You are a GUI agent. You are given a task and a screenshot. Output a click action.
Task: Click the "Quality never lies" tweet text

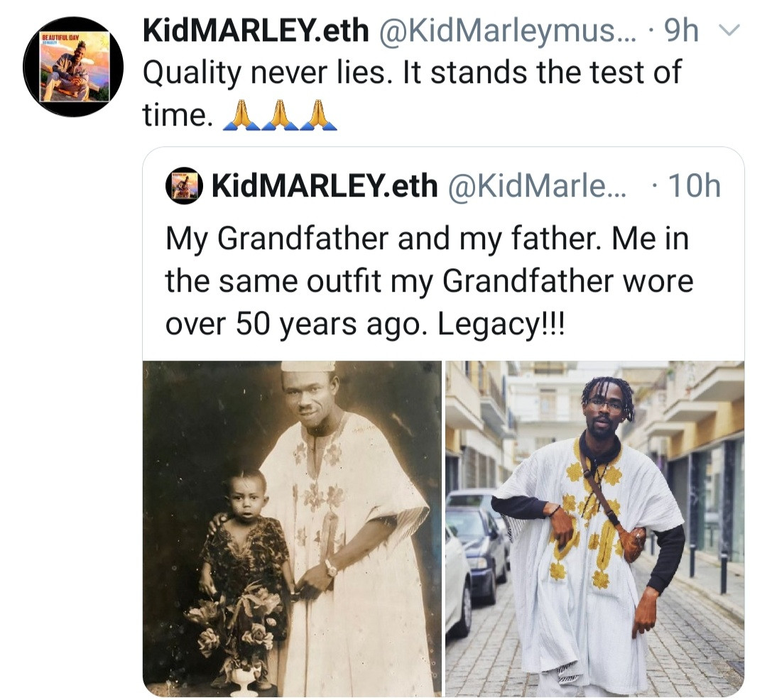point(412,72)
